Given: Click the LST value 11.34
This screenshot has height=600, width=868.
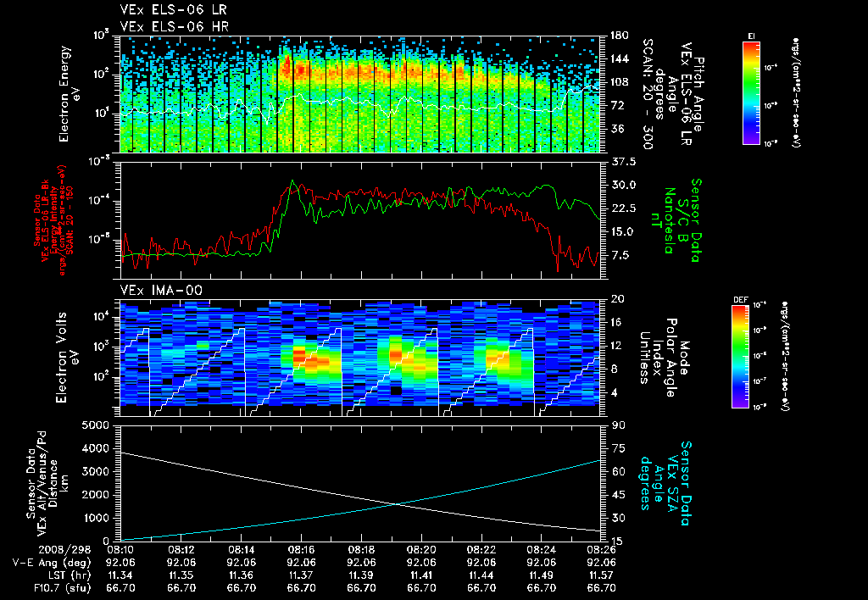Looking at the screenshot, I should (x=120, y=575).
